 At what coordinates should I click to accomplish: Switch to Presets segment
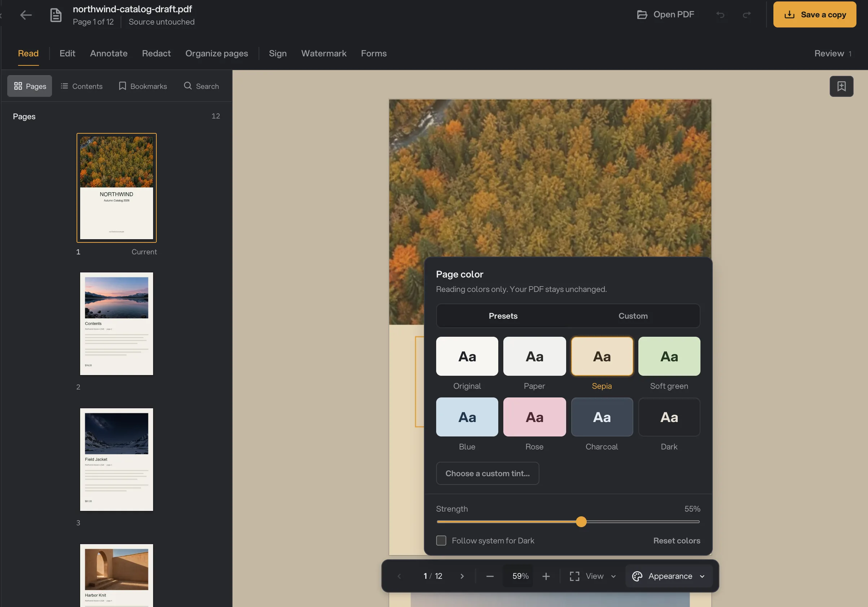(503, 316)
